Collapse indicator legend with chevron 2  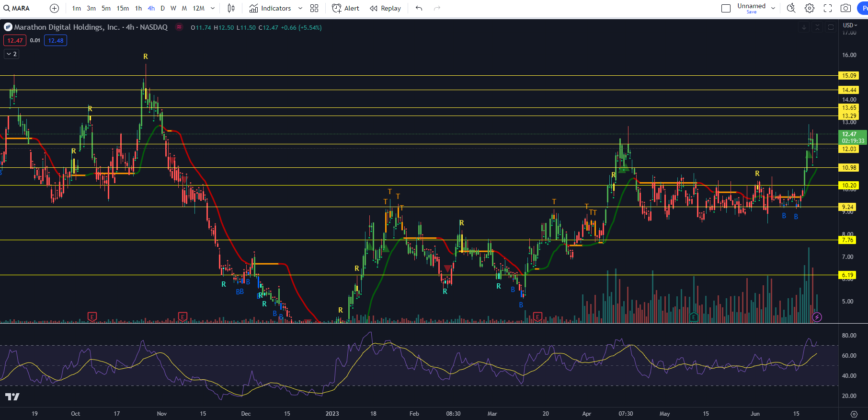[x=11, y=54]
